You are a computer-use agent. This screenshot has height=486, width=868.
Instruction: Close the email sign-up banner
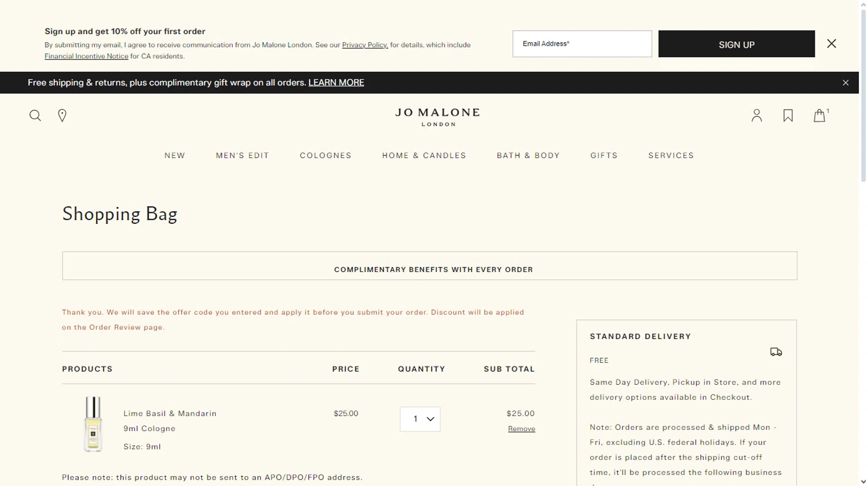click(x=832, y=44)
